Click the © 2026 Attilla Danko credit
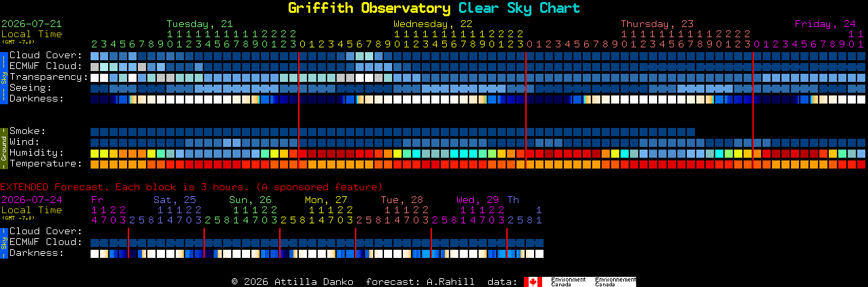This screenshot has height=287, width=868. pyautogui.click(x=292, y=282)
